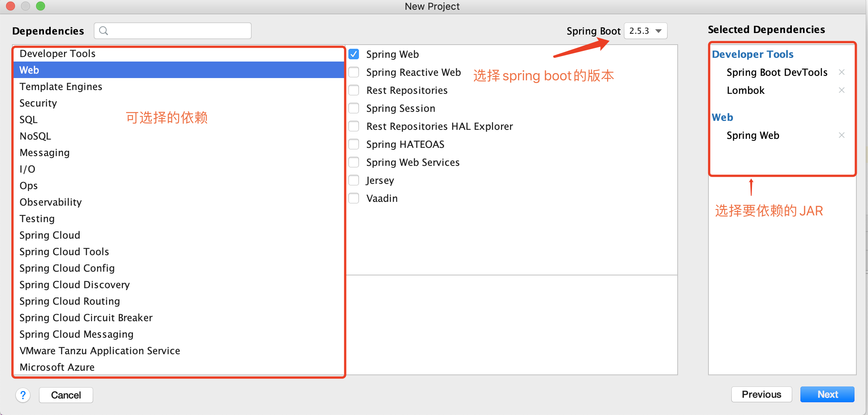Open the Spring Boot version dropdown
868x415 pixels.
pyautogui.click(x=645, y=31)
